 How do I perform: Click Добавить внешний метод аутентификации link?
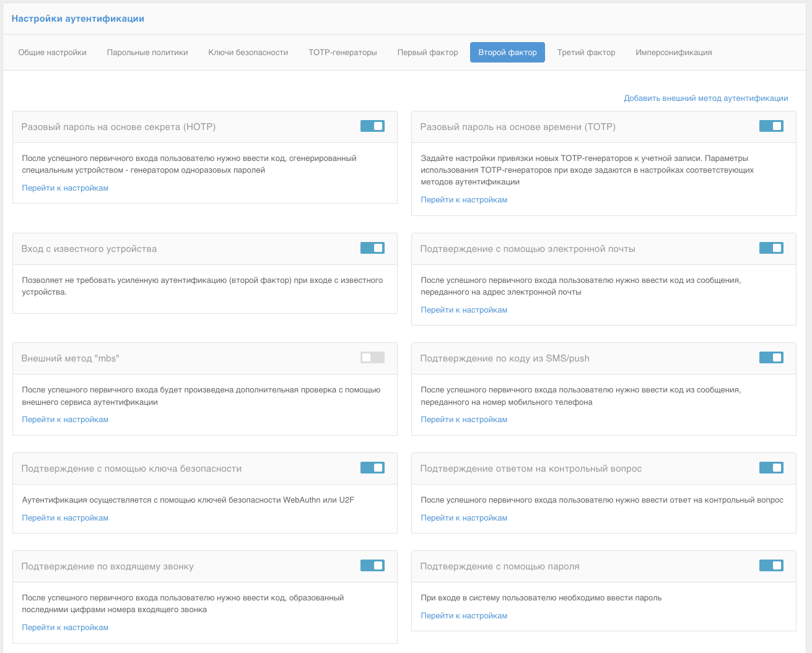(x=705, y=98)
